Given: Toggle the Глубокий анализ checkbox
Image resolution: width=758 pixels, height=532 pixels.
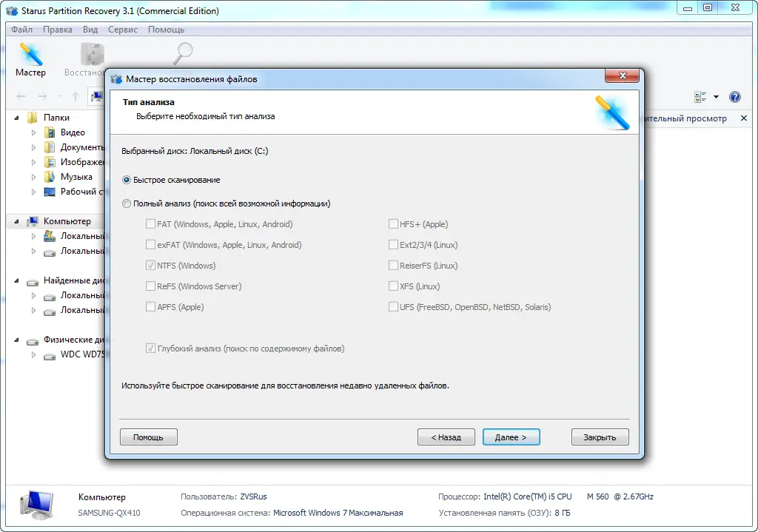Looking at the screenshot, I should 150,348.
